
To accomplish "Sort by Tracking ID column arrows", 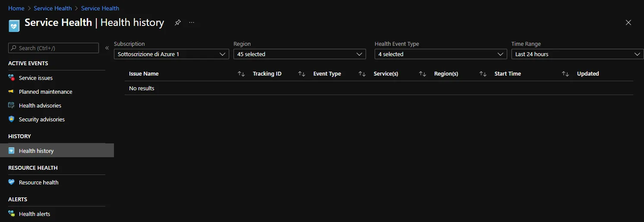I will pyautogui.click(x=302, y=74).
